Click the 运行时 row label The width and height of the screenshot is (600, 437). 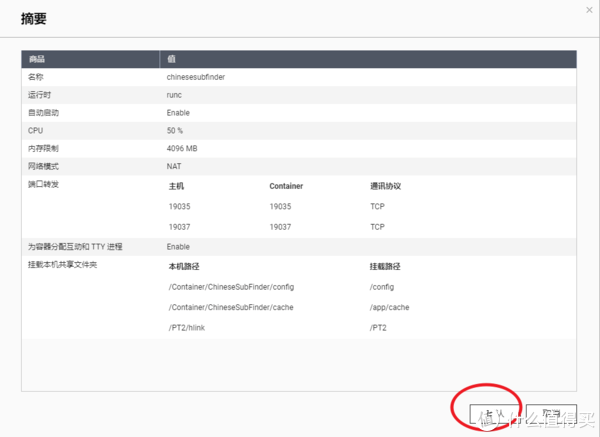39,95
